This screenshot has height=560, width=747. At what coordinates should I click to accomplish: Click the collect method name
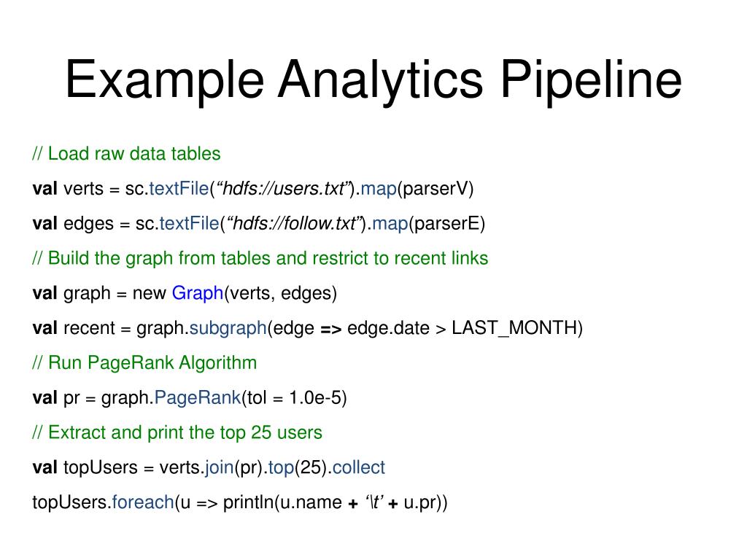click(x=359, y=467)
